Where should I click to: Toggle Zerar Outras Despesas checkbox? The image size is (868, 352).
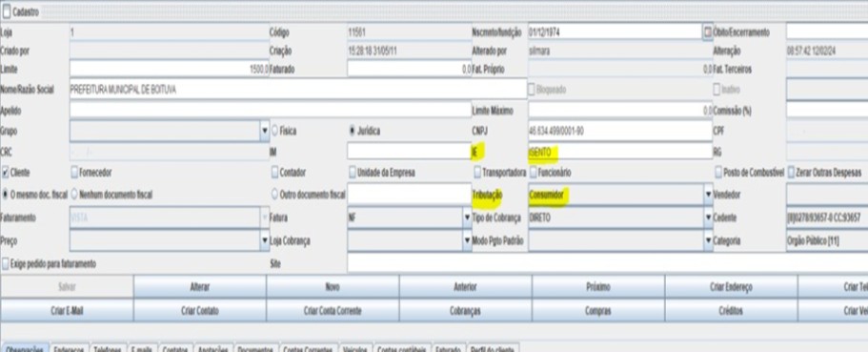coord(791,173)
